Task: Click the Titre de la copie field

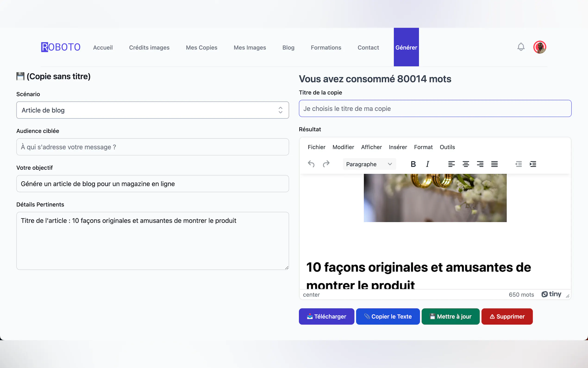Action: pos(435,108)
